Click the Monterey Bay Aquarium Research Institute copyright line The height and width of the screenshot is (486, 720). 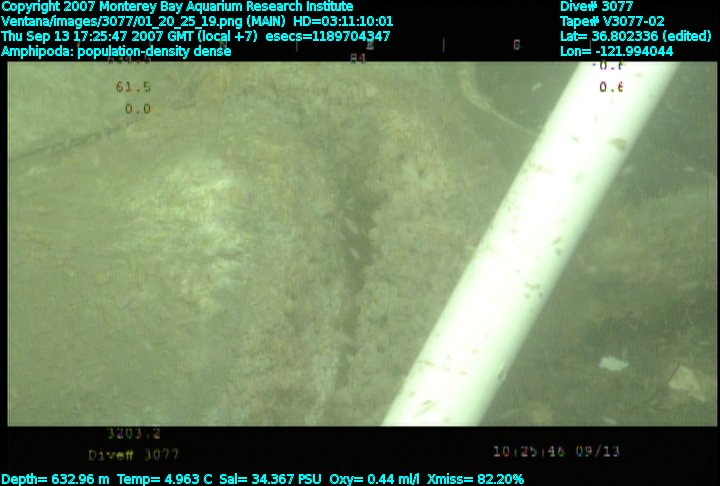[177, 6]
